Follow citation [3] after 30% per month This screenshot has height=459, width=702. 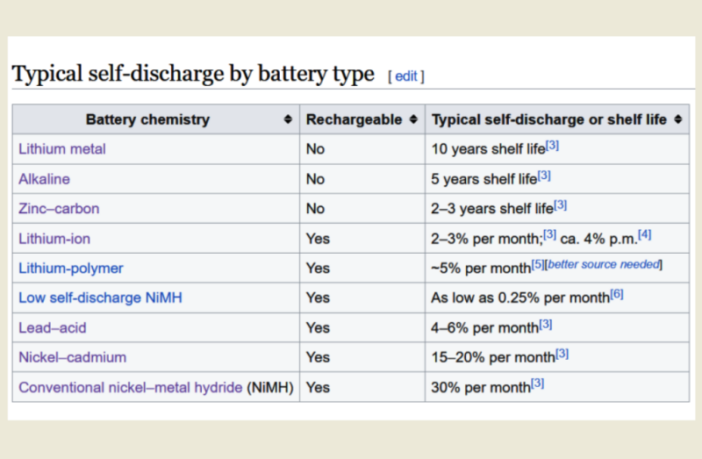point(537,383)
